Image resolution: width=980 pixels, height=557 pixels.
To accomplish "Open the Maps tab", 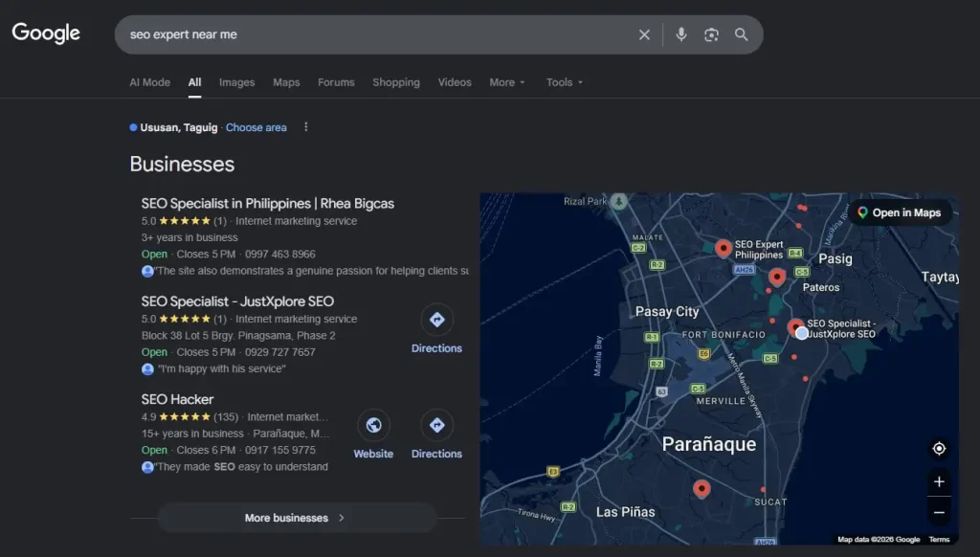I will 286,82.
